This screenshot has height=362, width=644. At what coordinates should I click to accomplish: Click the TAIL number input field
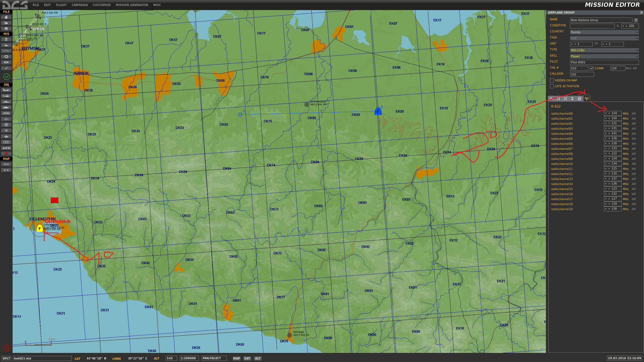(x=579, y=68)
